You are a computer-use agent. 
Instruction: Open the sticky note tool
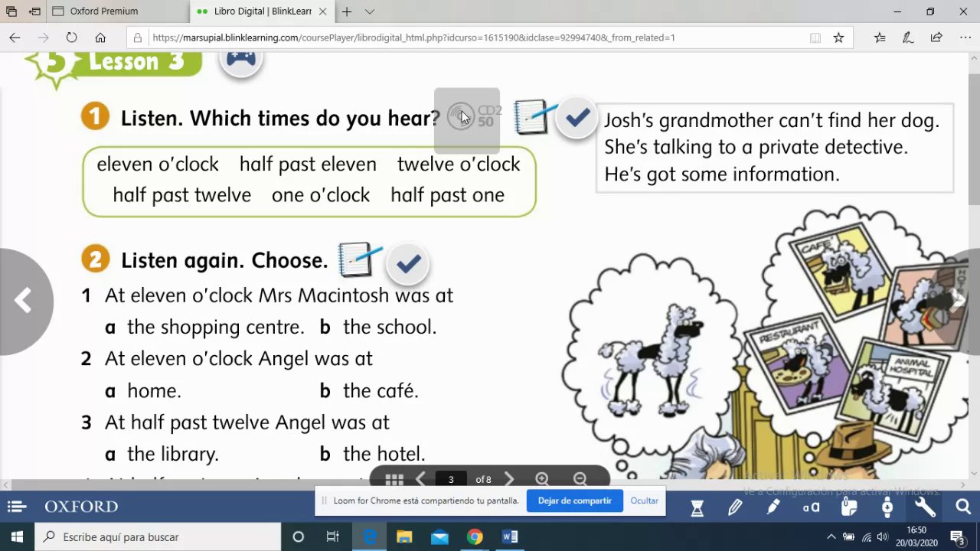(x=849, y=507)
